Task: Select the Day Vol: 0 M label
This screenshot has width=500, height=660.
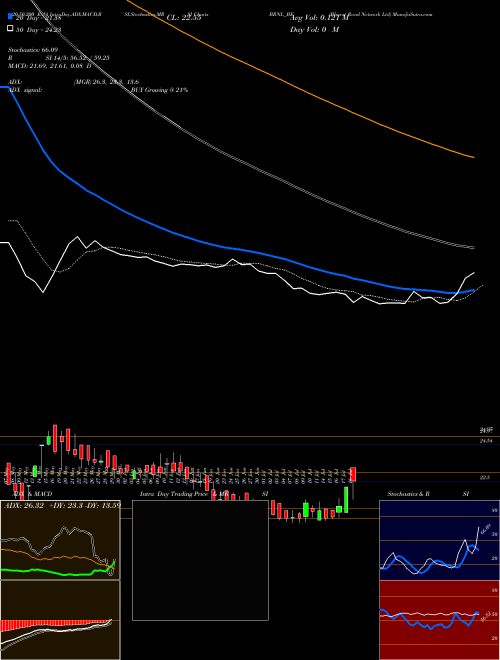Action: tap(314, 29)
